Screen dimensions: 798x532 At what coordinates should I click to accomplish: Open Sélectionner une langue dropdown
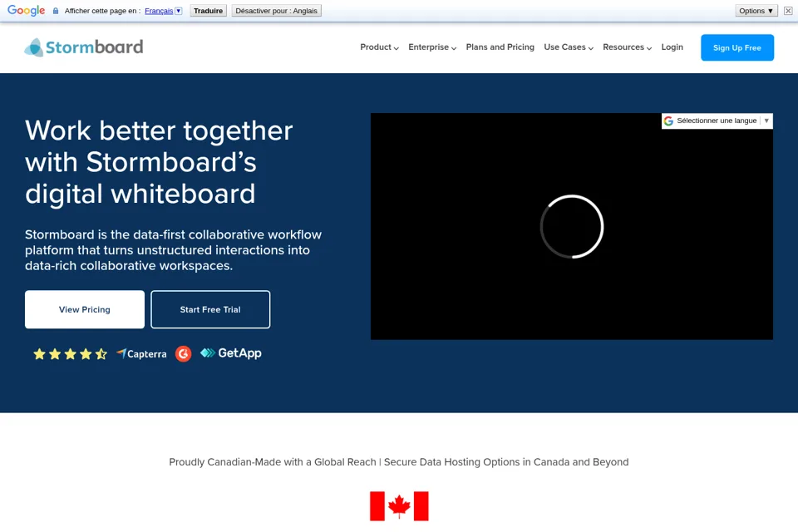pos(717,121)
